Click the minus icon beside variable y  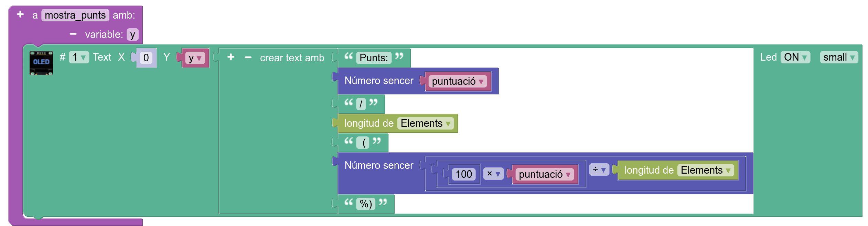(73, 34)
